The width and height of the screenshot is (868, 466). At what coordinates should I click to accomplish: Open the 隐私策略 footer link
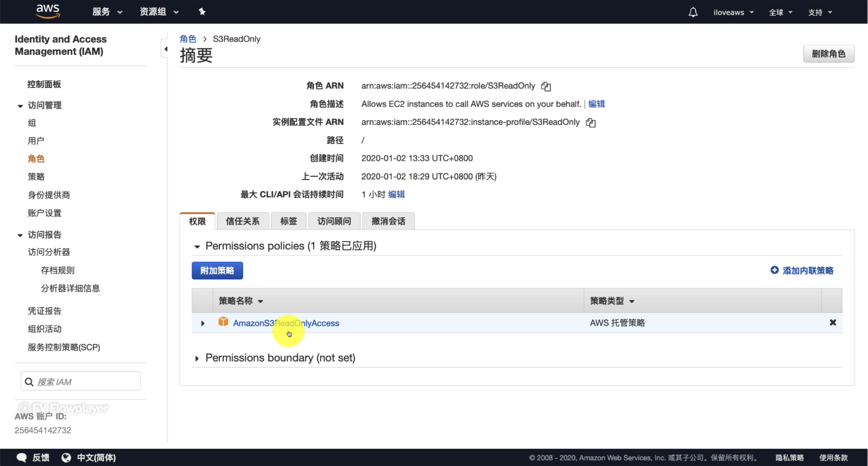(x=789, y=458)
